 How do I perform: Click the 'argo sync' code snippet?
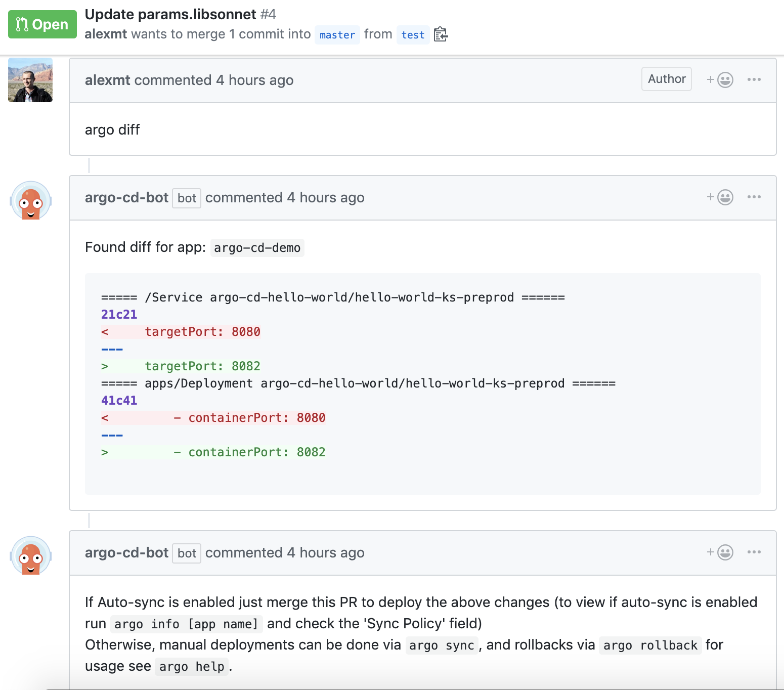tap(442, 645)
